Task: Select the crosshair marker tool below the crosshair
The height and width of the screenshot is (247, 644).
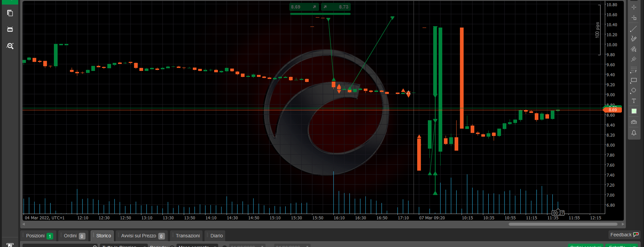Action: click(634, 18)
